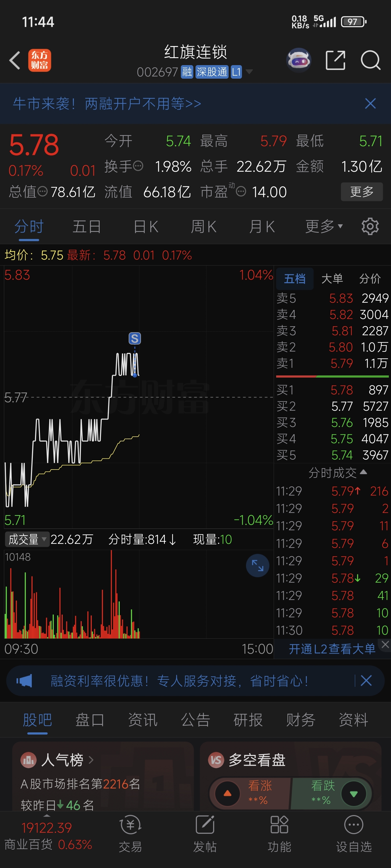
Task: Tap the share/export icon
Action: click(x=335, y=60)
